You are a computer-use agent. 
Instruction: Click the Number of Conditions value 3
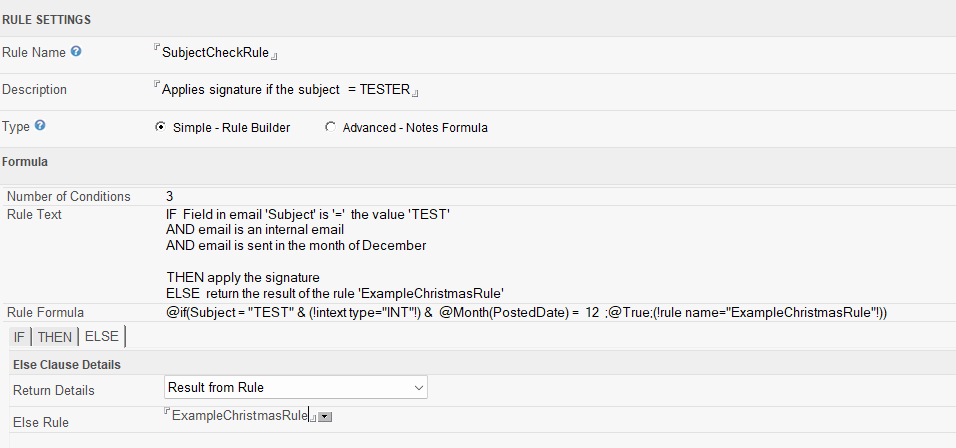[x=170, y=196]
